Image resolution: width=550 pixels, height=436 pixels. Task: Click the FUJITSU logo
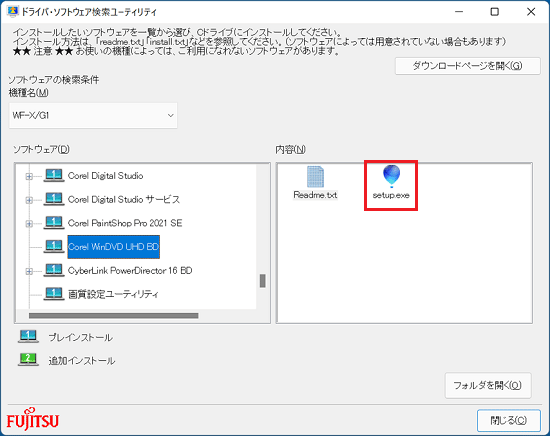[x=33, y=419]
